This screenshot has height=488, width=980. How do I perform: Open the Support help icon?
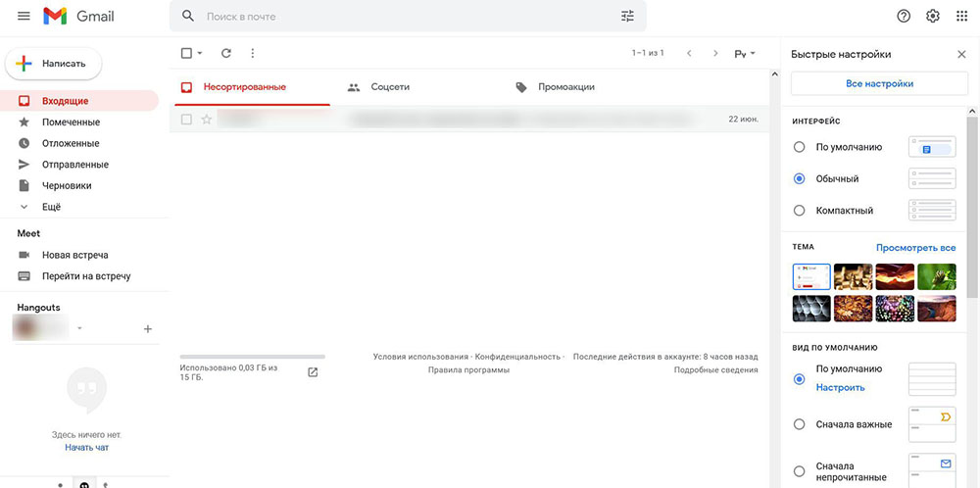pyautogui.click(x=904, y=17)
